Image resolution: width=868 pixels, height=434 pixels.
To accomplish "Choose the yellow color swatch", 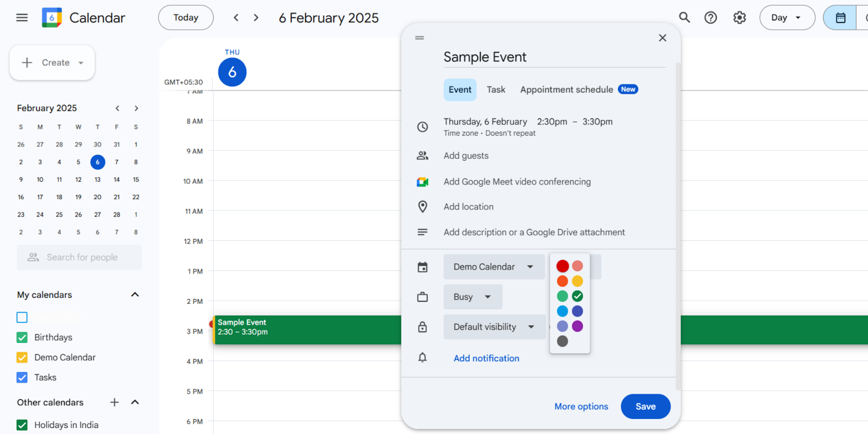I will 577,281.
